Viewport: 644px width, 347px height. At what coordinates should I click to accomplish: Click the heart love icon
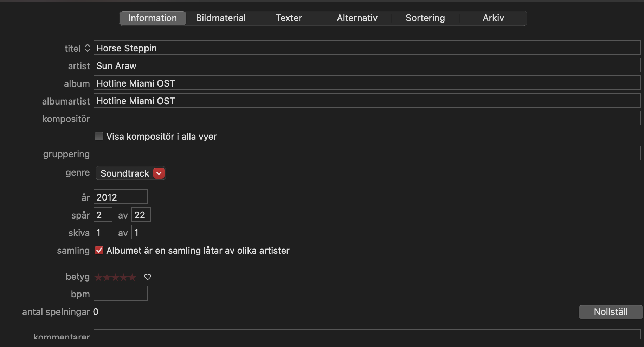coord(148,277)
